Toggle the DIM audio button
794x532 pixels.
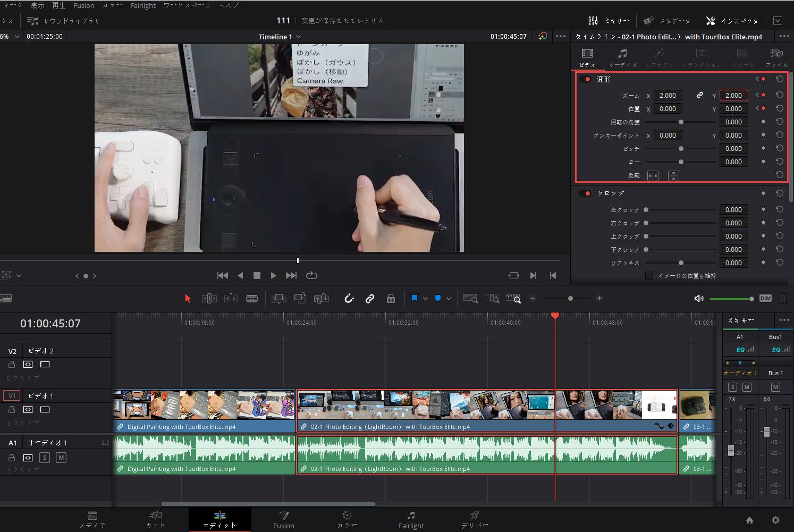click(x=765, y=298)
